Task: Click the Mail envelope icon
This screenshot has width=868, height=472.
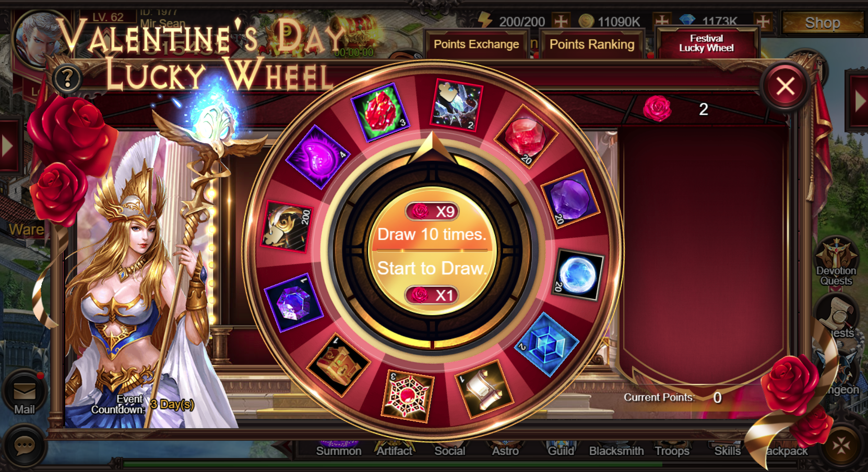Action: [x=24, y=393]
